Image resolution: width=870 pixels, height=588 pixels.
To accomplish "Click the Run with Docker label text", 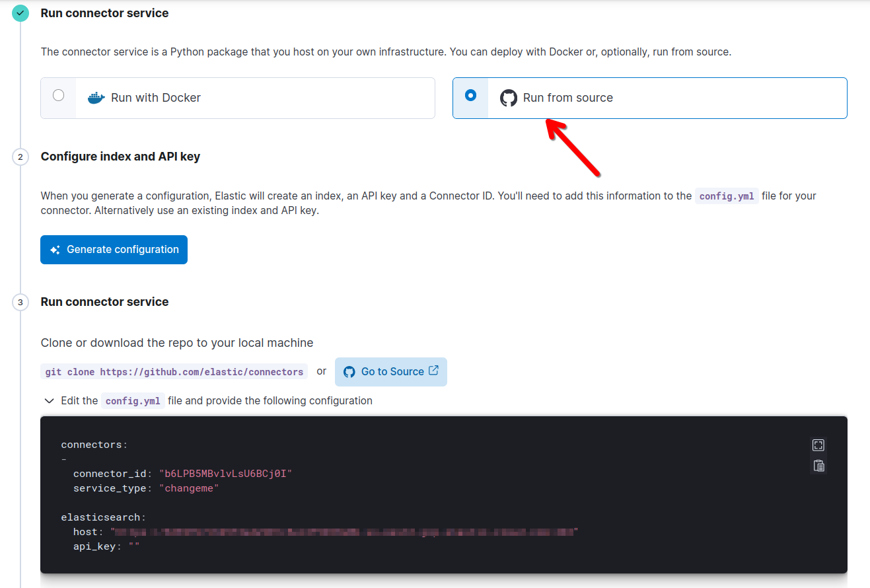I will [x=156, y=98].
